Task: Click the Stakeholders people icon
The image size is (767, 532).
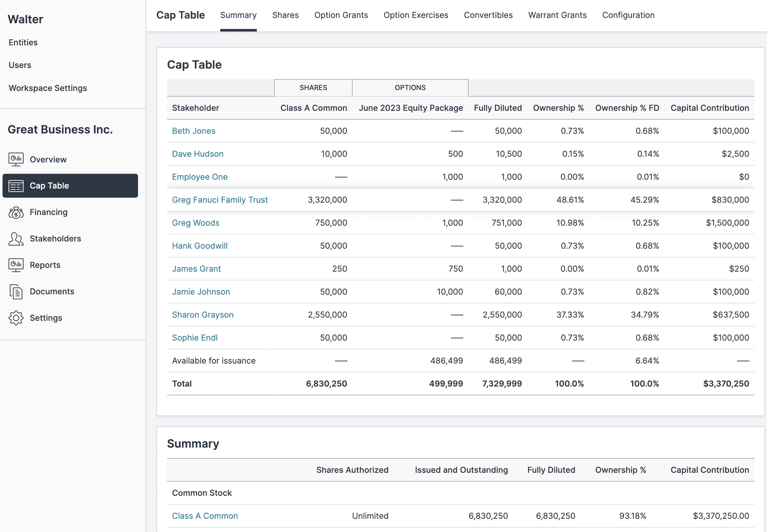Action: (x=15, y=239)
